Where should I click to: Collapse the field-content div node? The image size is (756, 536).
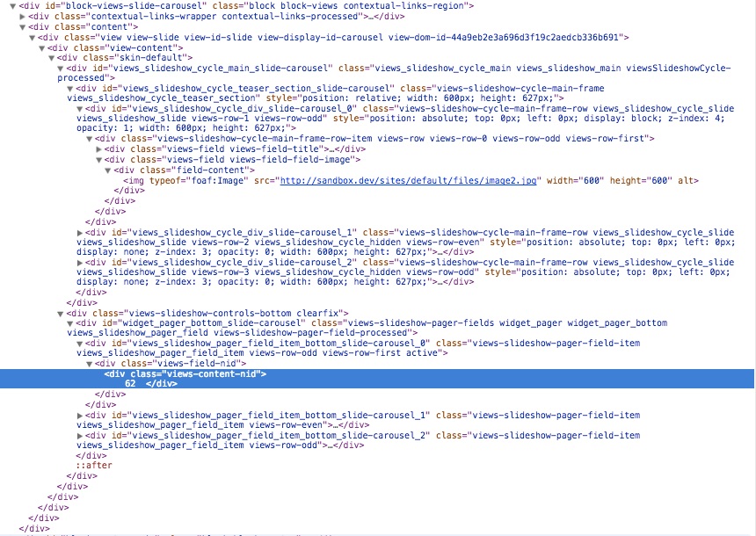(109, 170)
